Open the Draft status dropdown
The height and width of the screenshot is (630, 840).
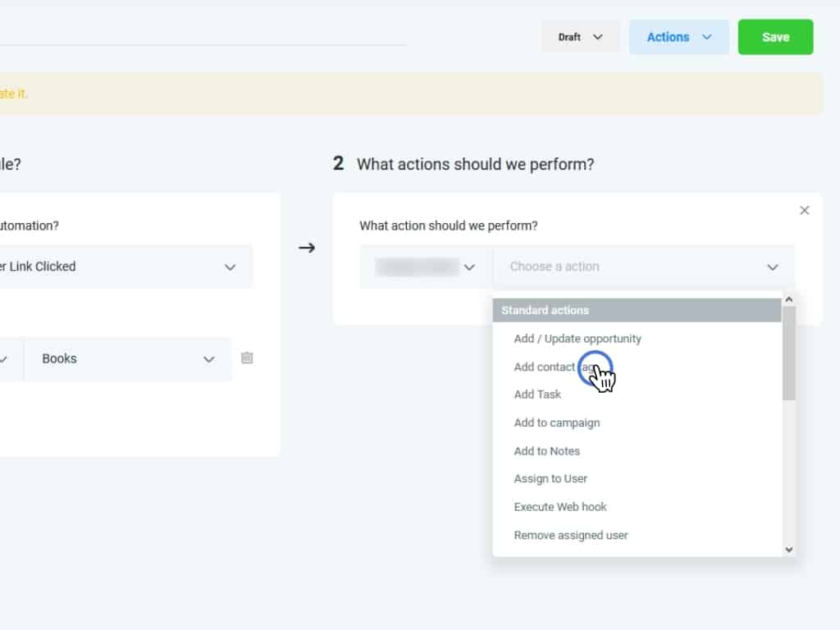point(580,37)
